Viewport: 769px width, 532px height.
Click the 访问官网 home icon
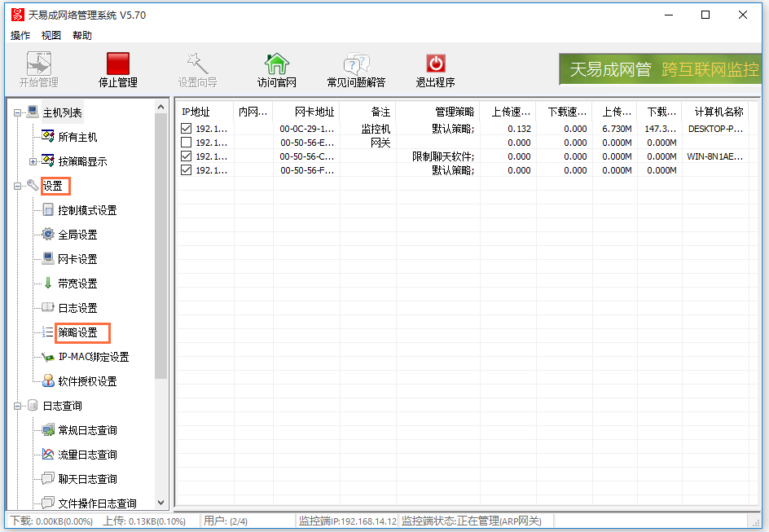277,64
